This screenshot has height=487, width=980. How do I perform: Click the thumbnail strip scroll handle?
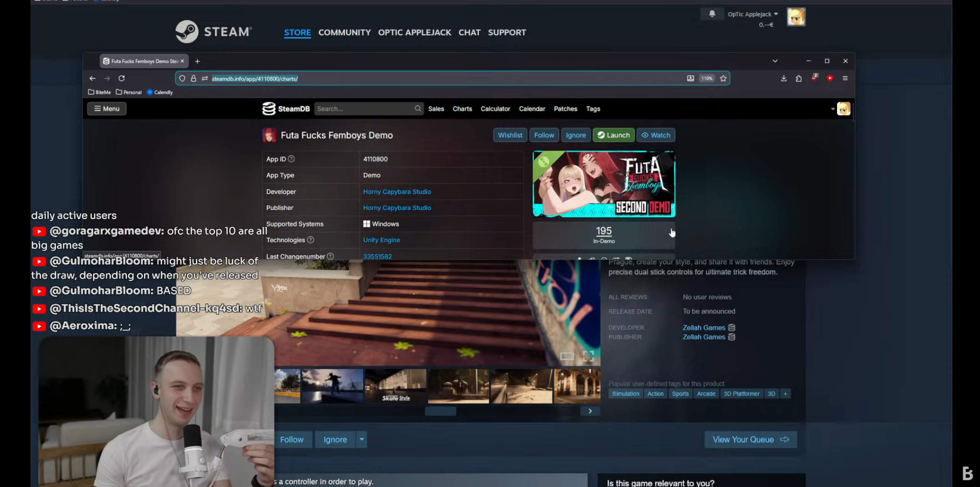[x=441, y=411]
